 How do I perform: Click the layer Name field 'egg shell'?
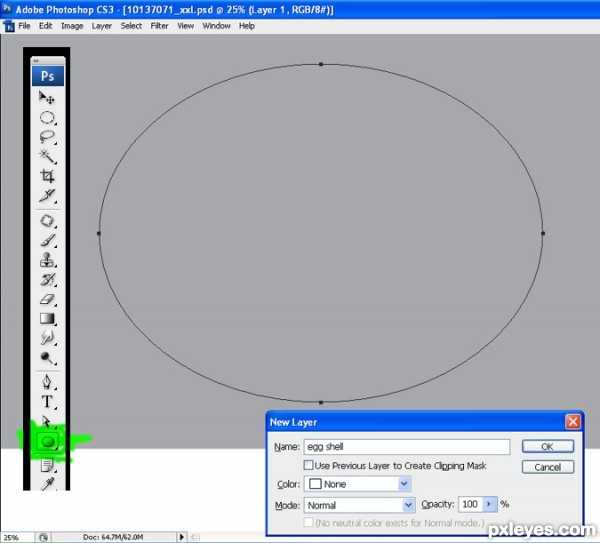pos(406,447)
